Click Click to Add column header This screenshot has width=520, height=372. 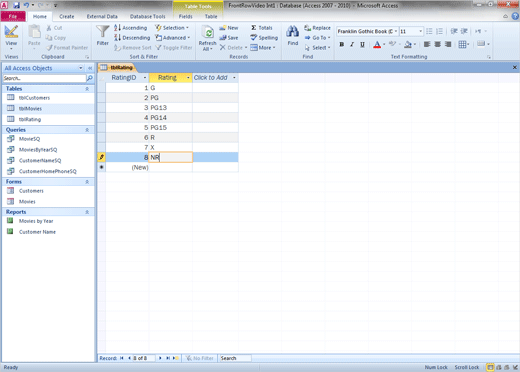pyautogui.click(x=215, y=78)
